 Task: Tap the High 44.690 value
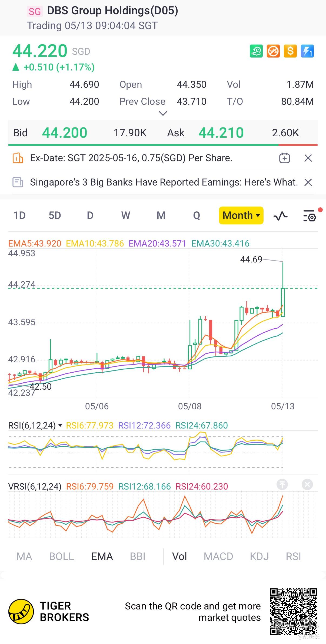click(84, 85)
